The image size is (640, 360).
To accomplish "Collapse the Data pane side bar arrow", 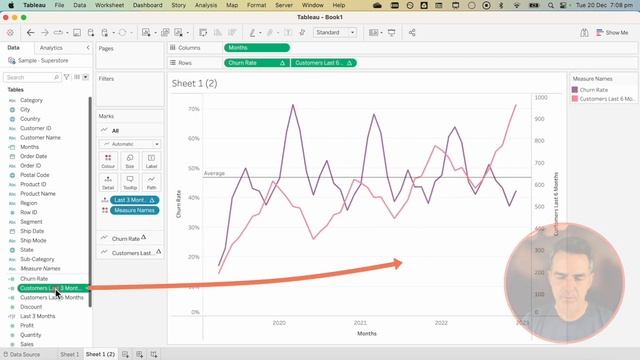I will pyautogui.click(x=88, y=48).
